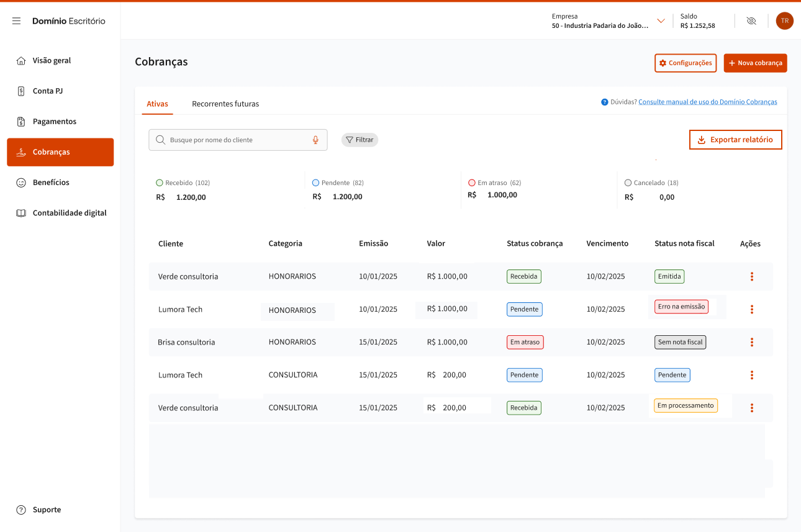Open the hamburger menu icon
Screen dimensions: 801x532
(x=17, y=21)
